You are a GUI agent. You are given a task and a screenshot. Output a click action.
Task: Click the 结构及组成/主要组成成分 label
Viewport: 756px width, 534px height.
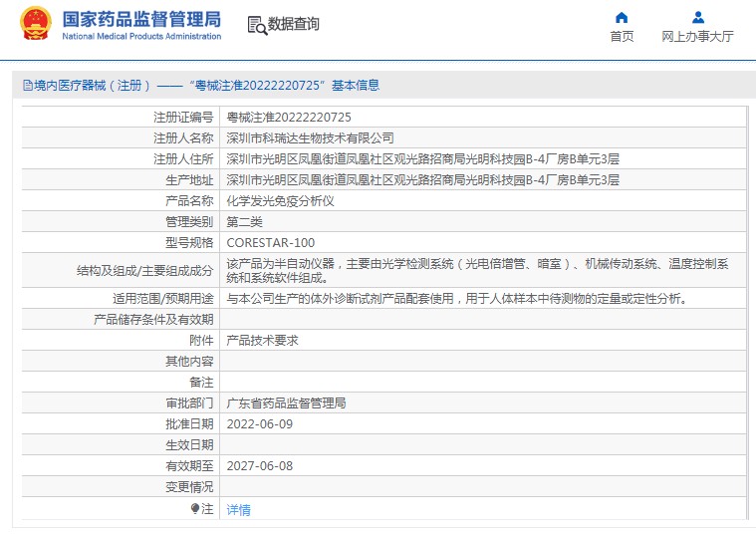click(144, 271)
